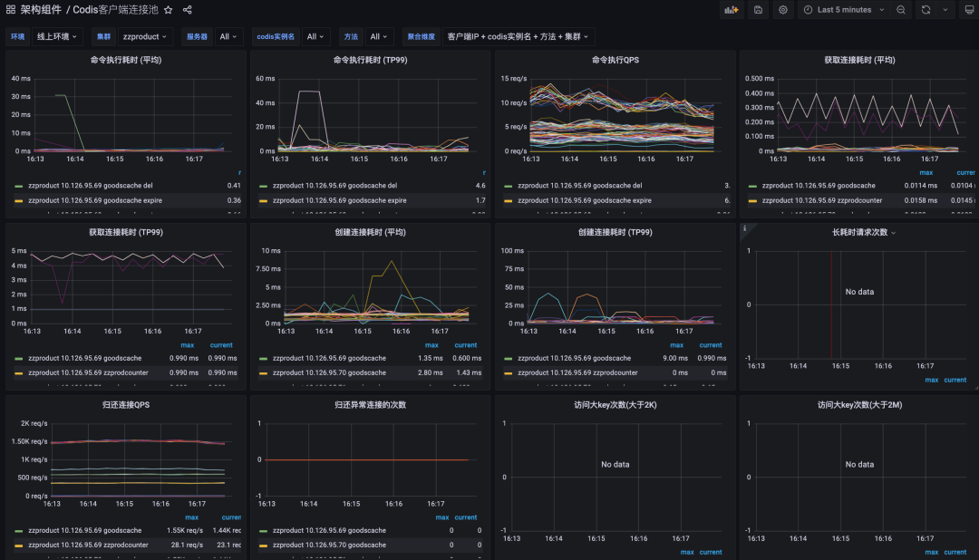979x560 pixels.
Task: Zoom out the time range
Action: [x=901, y=10]
